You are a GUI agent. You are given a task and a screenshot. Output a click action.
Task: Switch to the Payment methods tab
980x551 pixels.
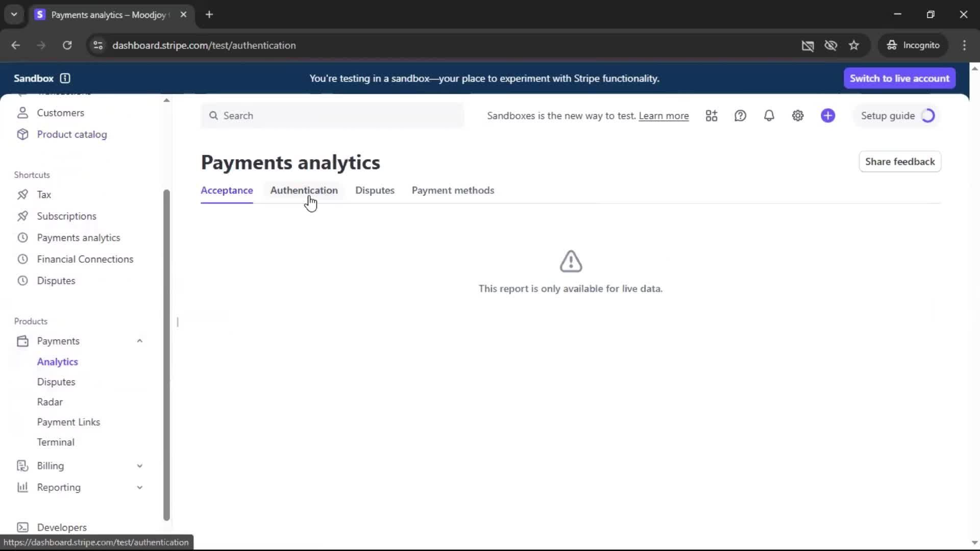click(453, 190)
